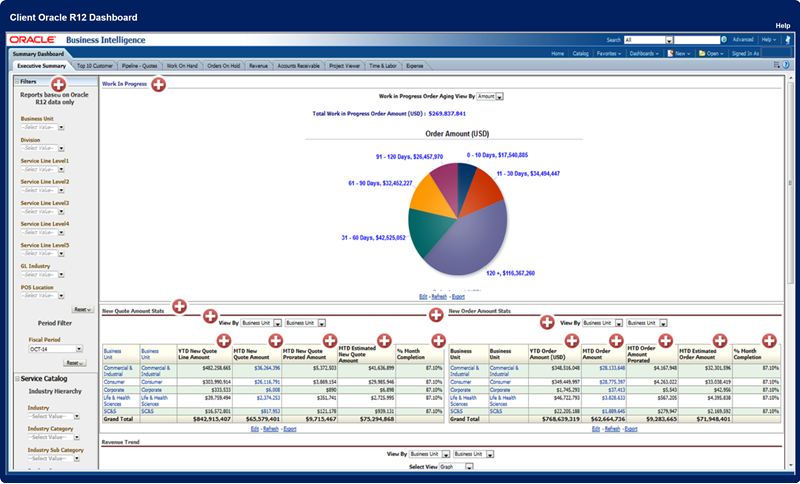Open the Favorites menu

point(609,53)
